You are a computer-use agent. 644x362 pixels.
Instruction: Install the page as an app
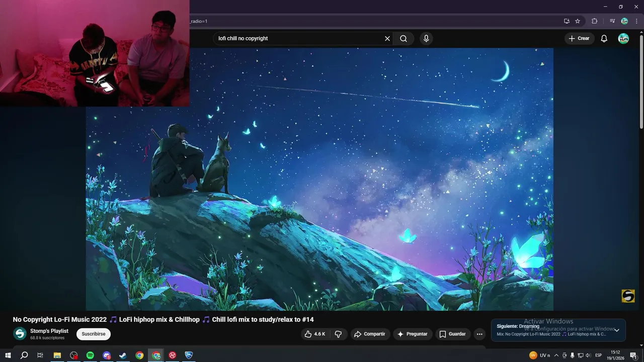pyautogui.click(x=567, y=21)
